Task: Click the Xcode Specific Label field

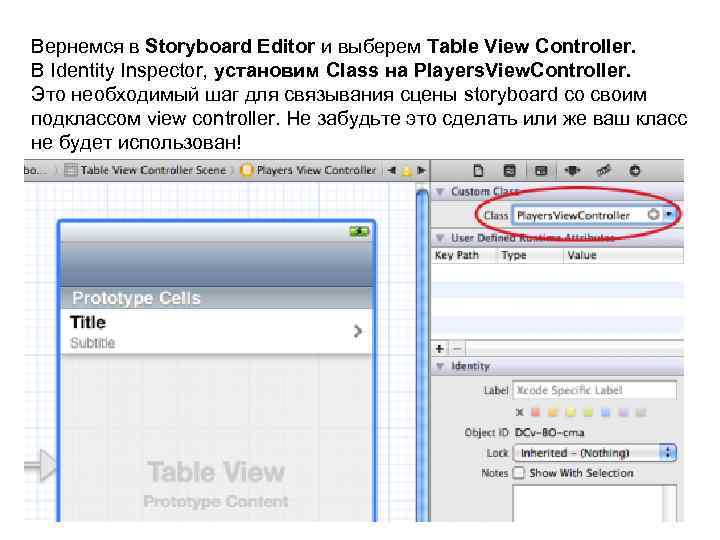Action: (x=595, y=390)
